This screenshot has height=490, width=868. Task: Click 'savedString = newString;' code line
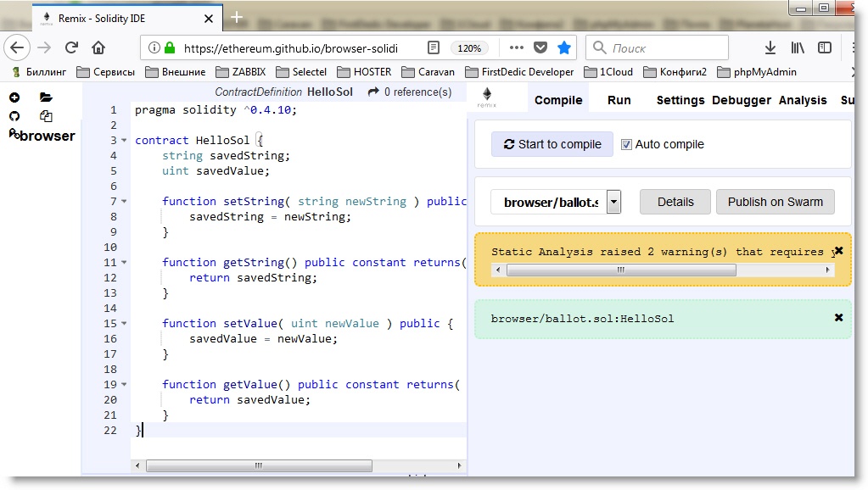270,217
